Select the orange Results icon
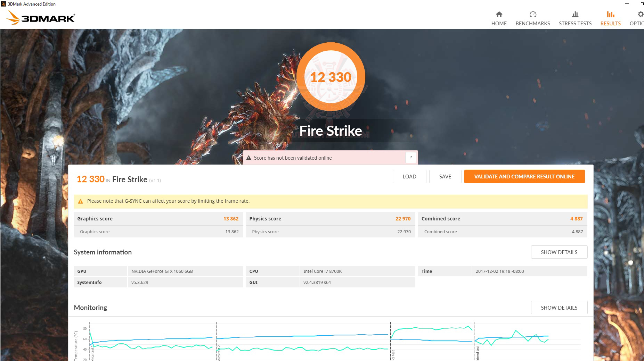Image resolution: width=644 pixels, height=361 pixels. (x=610, y=15)
